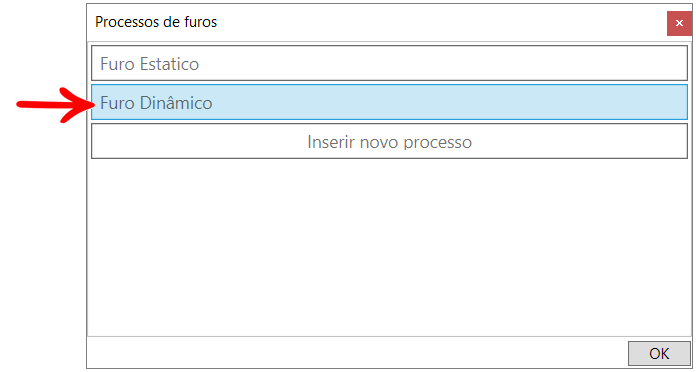Click the Furo Dinâmico text label
The height and width of the screenshot is (372, 696).
coord(156,103)
